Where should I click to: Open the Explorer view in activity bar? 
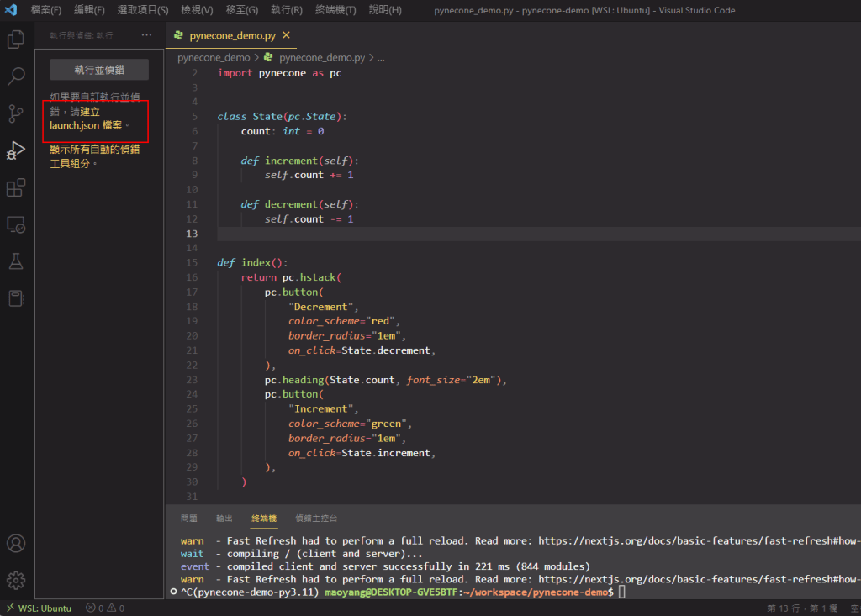pyautogui.click(x=16, y=39)
